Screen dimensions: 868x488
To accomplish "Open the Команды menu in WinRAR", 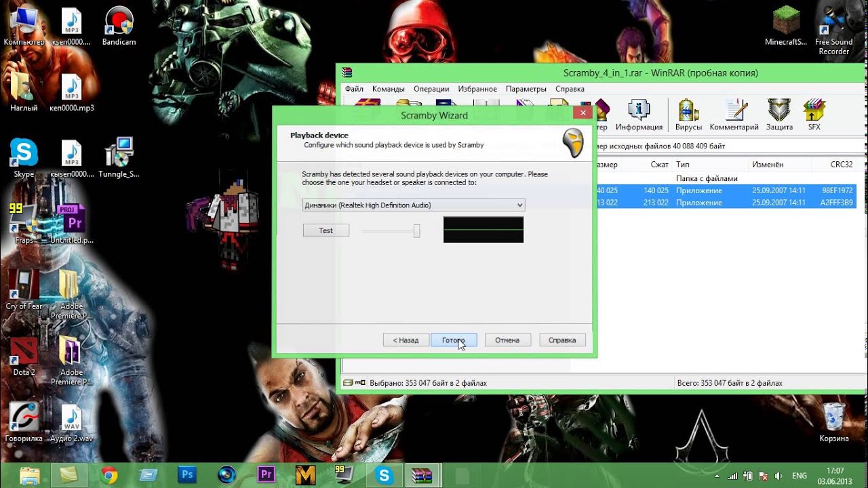I will (x=389, y=89).
